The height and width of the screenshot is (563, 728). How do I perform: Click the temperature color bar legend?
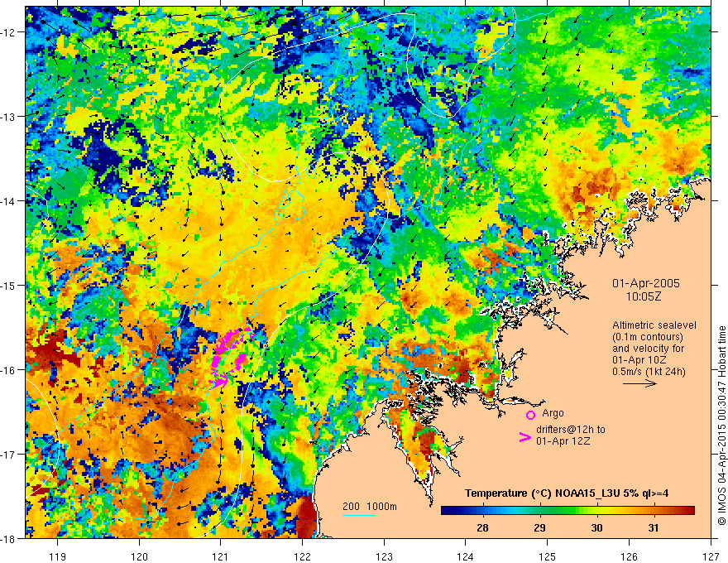click(568, 511)
